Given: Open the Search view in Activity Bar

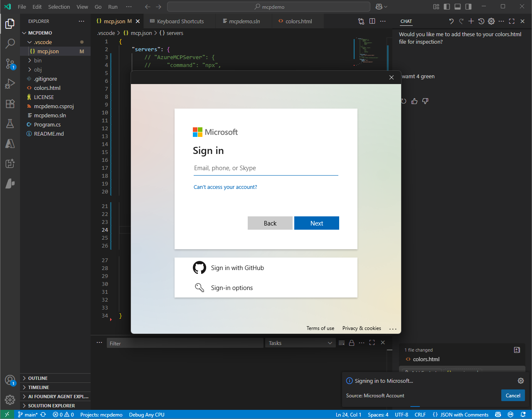Looking at the screenshot, I should [10, 44].
